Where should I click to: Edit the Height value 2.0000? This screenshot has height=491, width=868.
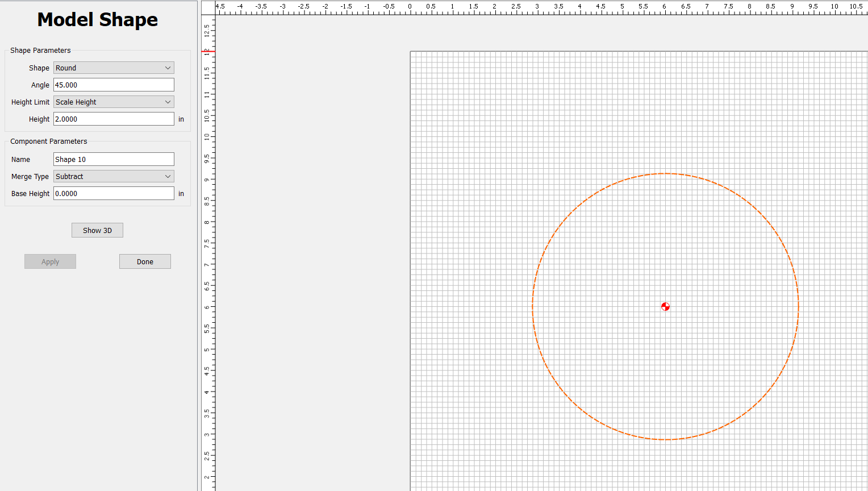coord(114,119)
